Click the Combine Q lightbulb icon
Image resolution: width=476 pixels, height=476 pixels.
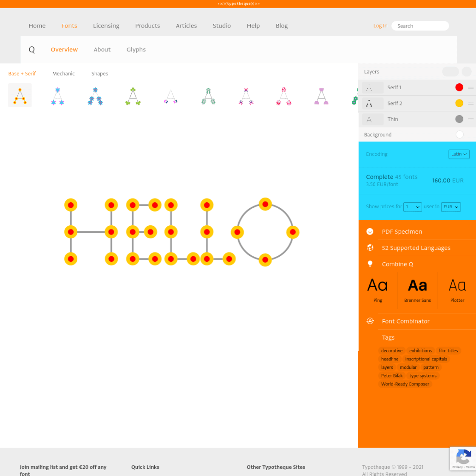[x=370, y=264]
